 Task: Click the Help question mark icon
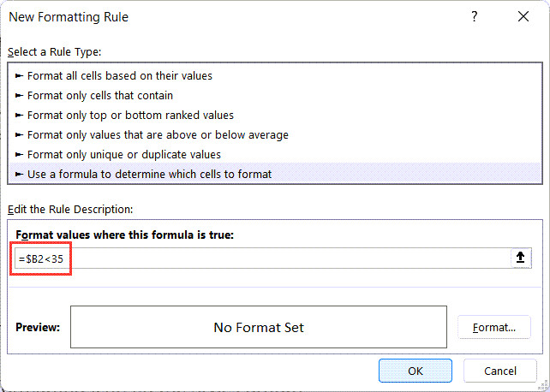coord(474,17)
